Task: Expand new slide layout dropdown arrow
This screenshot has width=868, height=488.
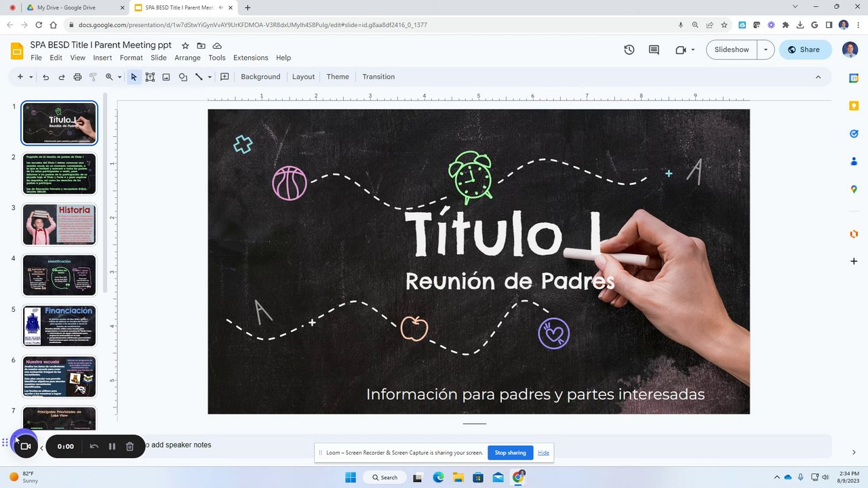Action: coord(31,77)
